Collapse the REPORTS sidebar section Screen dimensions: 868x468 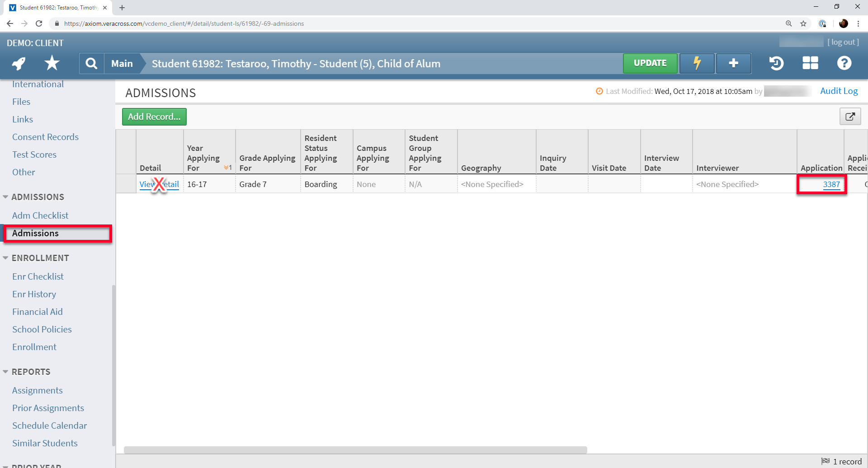coord(5,372)
